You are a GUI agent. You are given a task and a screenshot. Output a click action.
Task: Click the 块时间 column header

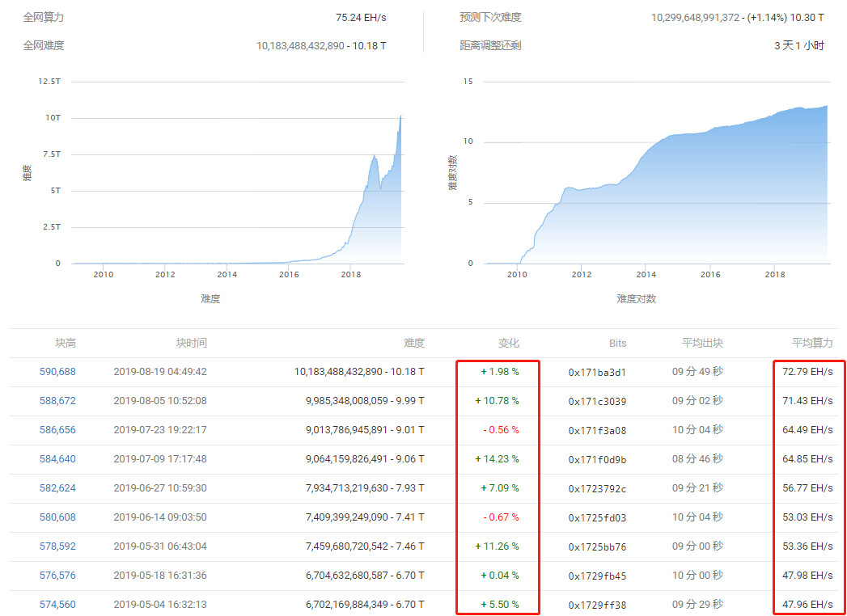[192, 343]
